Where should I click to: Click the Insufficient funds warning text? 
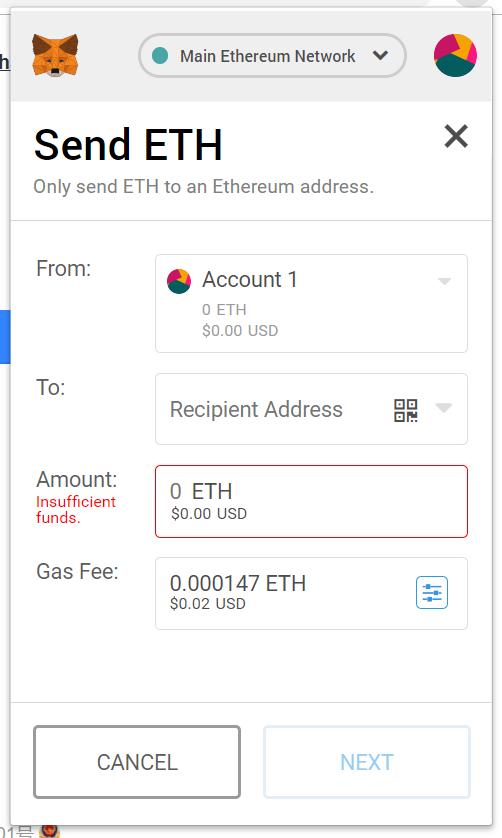pos(76,510)
